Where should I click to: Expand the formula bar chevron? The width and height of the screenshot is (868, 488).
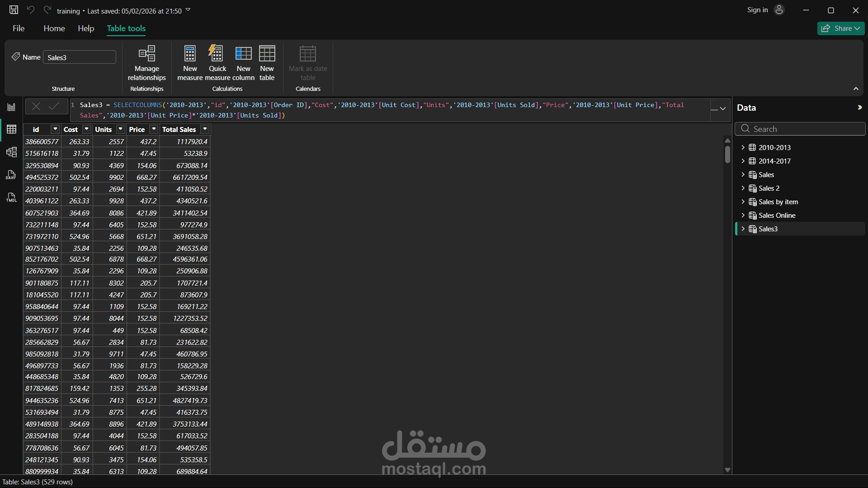(723, 108)
